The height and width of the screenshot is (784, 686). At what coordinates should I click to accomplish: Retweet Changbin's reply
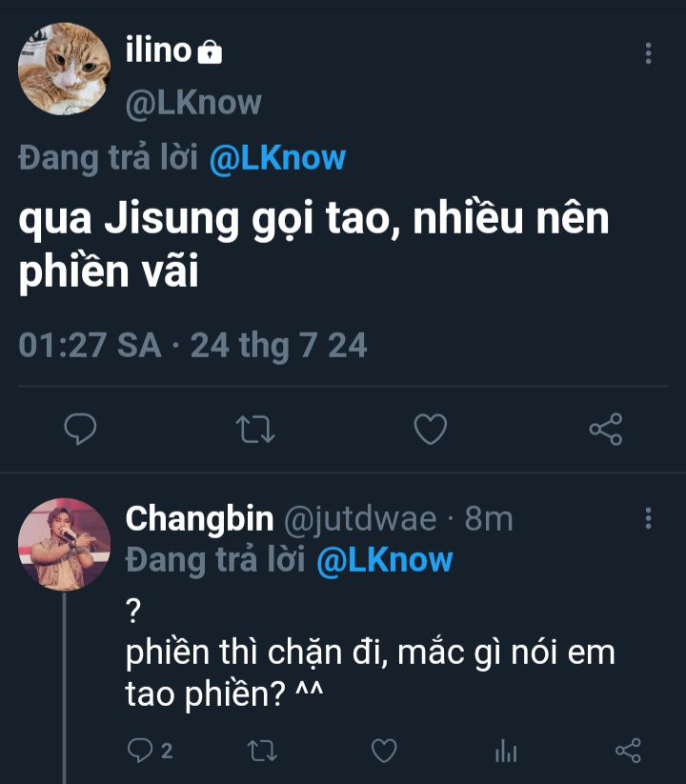click(x=261, y=751)
